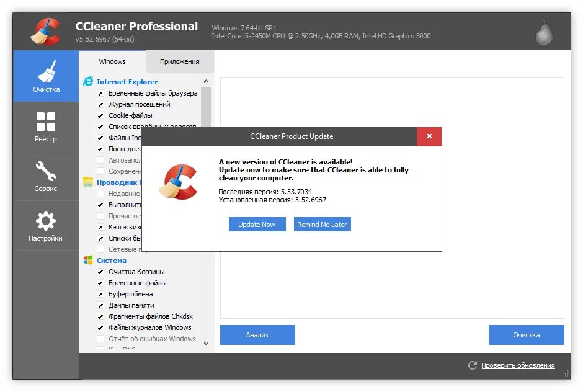Toggle Файлы журналов Windows checkbox
Screen dimensions: 583x392
point(100,327)
